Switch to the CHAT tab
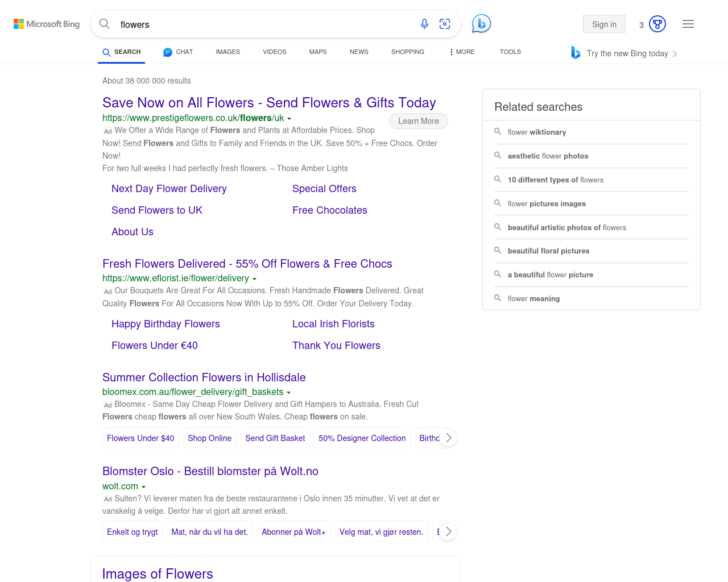 [178, 52]
